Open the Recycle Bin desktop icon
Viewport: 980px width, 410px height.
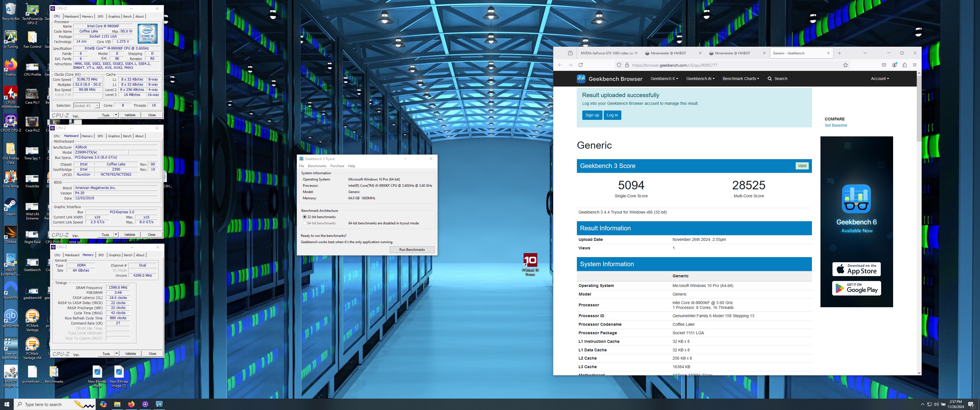(11, 12)
